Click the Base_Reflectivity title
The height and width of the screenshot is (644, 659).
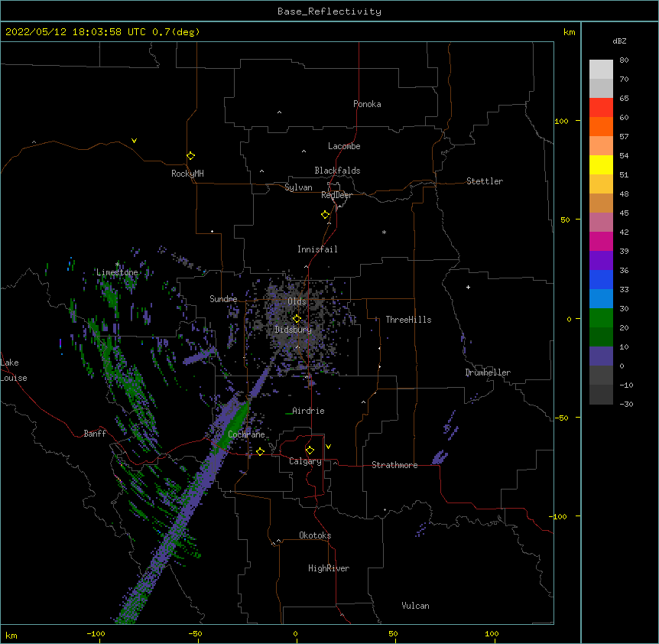tap(329, 11)
